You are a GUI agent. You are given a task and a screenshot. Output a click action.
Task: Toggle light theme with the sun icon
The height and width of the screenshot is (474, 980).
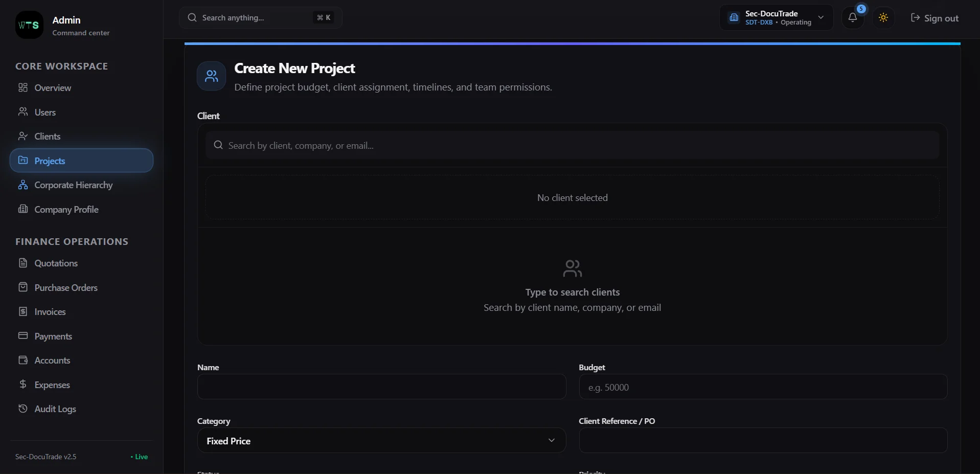883,18
